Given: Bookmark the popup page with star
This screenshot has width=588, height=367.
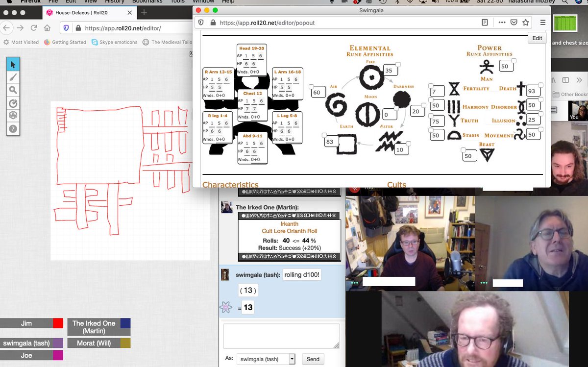Looking at the screenshot, I should pyautogui.click(x=526, y=23).
